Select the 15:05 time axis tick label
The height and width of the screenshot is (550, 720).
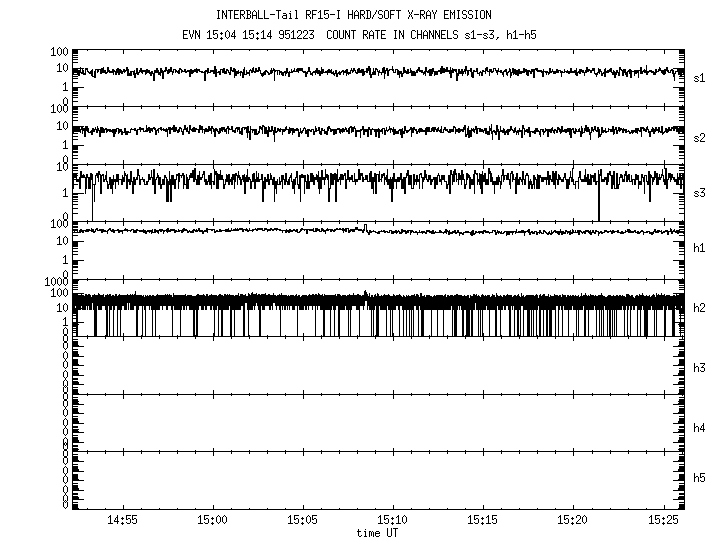(303, 521)
